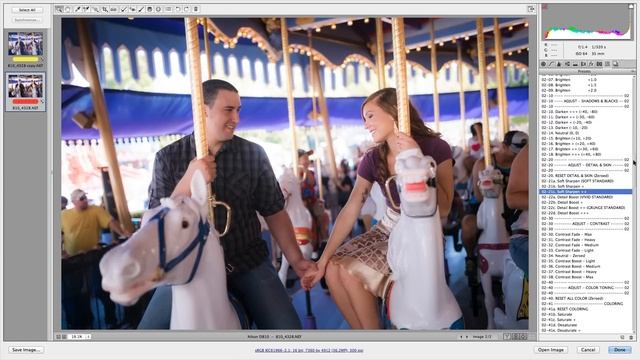The height and width of the screenshot is (360, 640).
Task: Click the Done button
Action: point(620,350)
